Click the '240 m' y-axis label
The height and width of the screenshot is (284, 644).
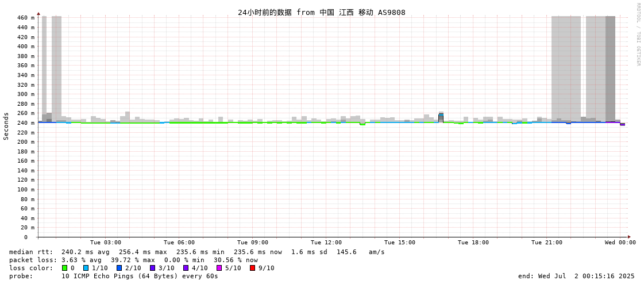point(26,122)
